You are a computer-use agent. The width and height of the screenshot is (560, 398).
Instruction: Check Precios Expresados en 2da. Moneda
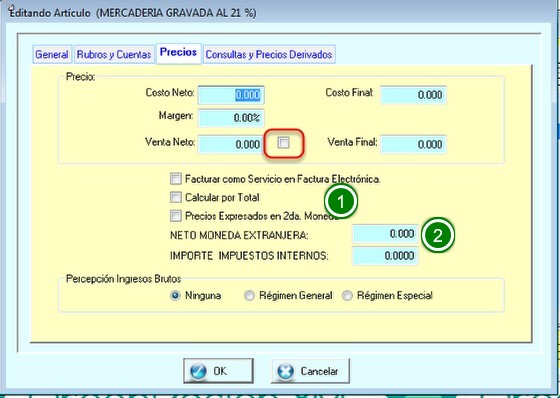176,216
